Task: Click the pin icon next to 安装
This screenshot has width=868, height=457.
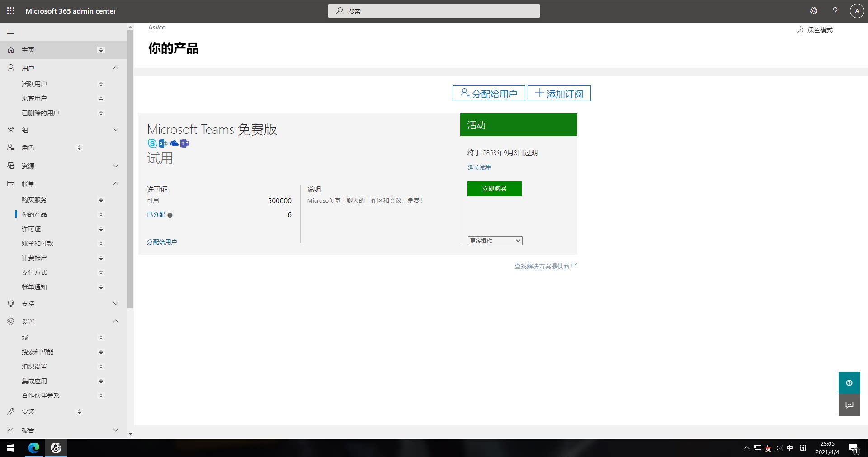Action: pos(79,412)
